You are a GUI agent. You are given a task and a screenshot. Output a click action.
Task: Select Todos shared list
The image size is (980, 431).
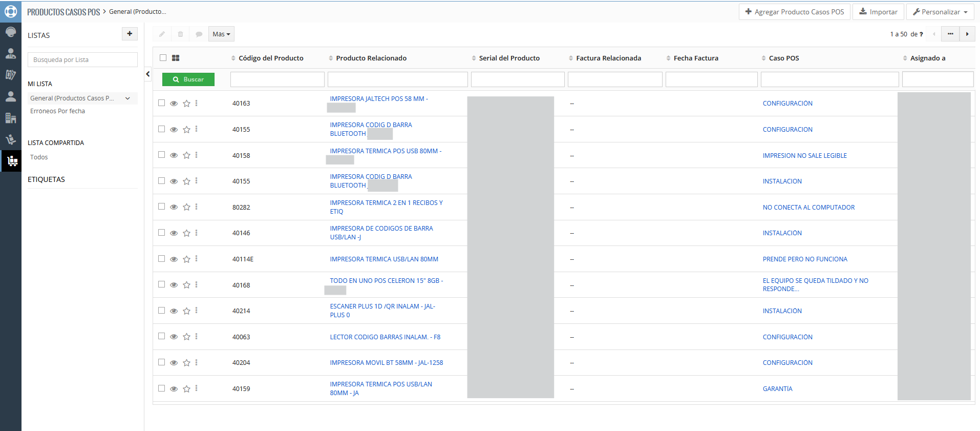click(39, 157)
